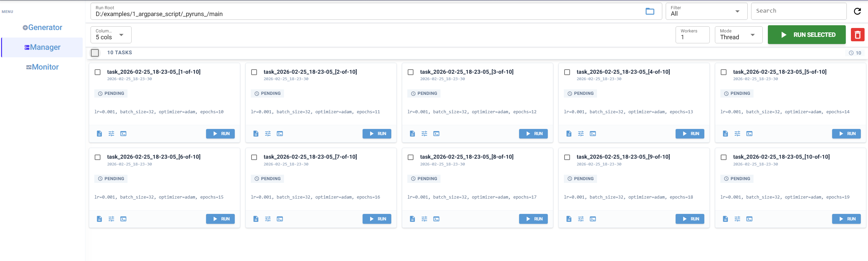Check the select-all box beside 10 TASKS
This screenshot has width=868, height=261.
click(95, 53)
